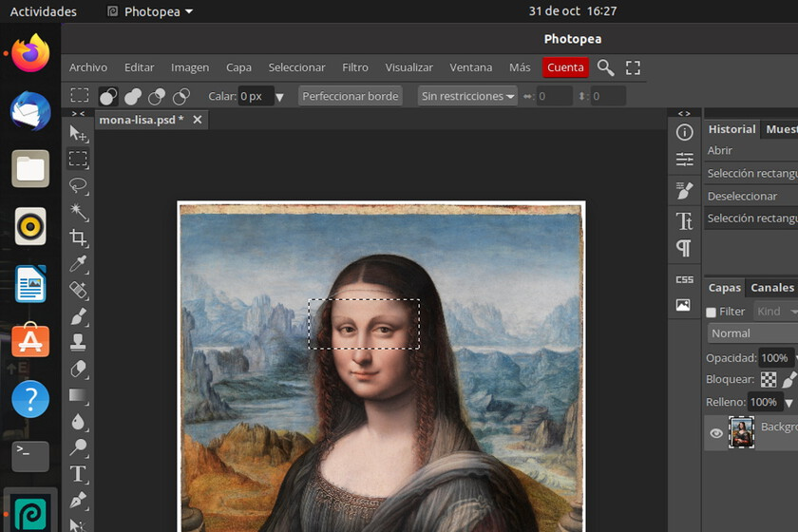798x532 pixels.
Task: Select the Lasso tool
Action: point(79,185)
